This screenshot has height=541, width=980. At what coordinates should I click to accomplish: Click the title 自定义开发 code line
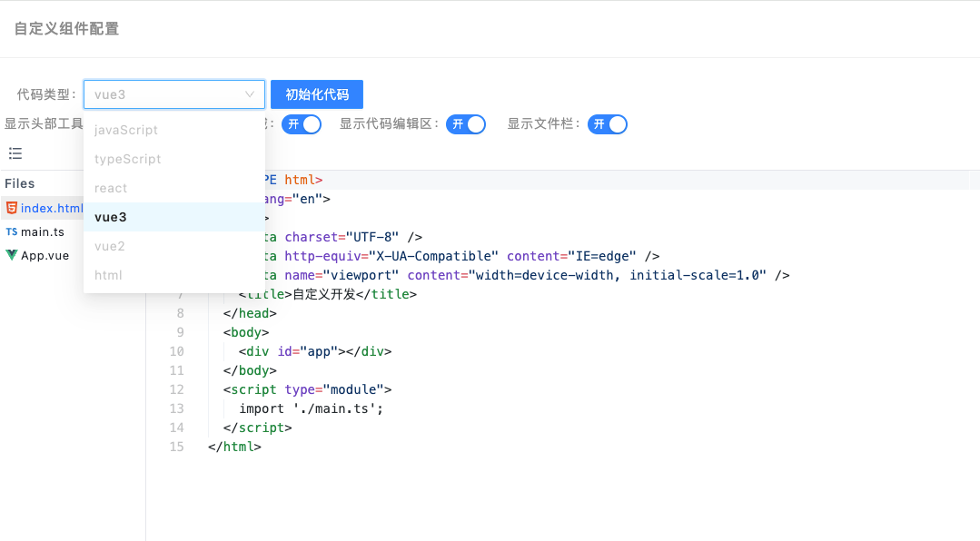328,294
